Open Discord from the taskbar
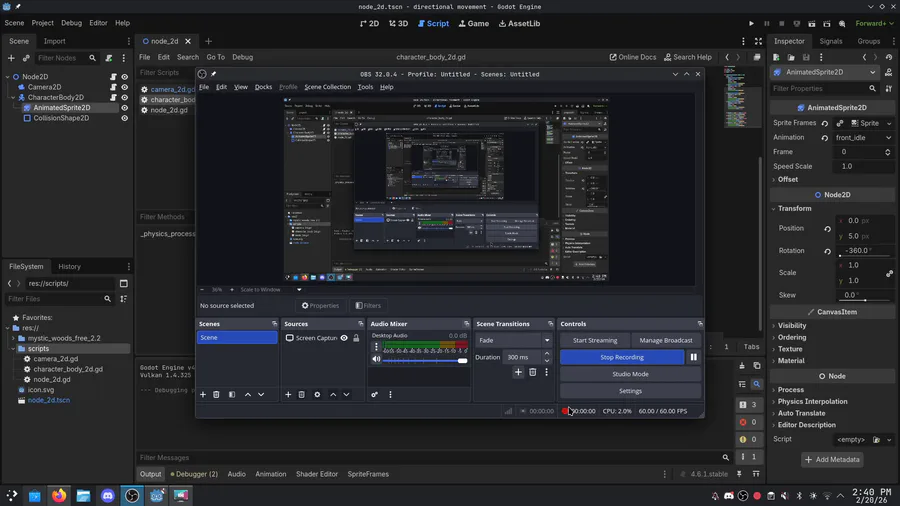This screenshot has width=900, height=506. (x=107, y=495)
